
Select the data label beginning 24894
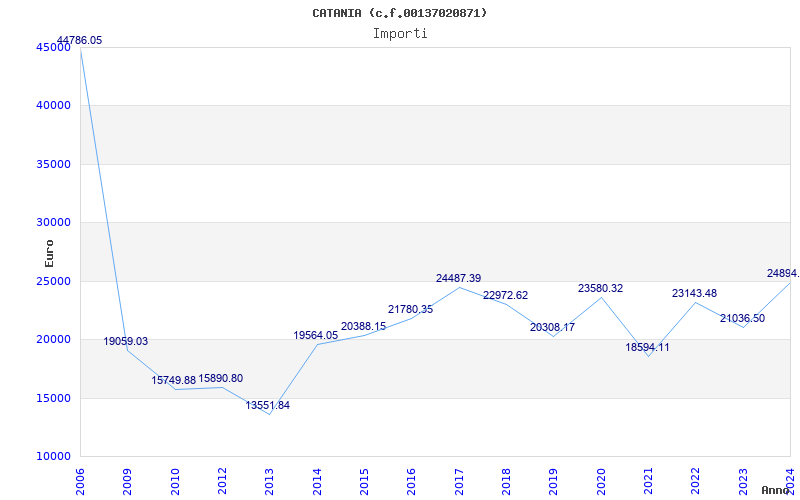pyautogui.click(x=783, y=273)
